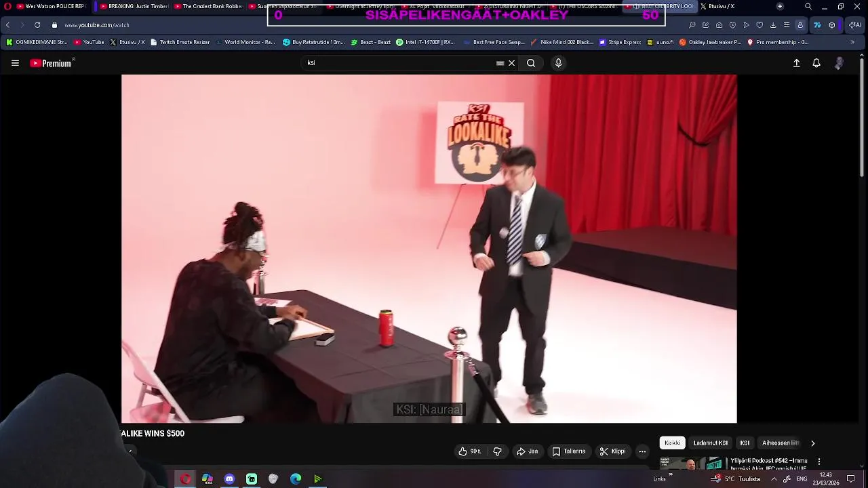Open the 'Intel i7-14700F' bookmark
Image resolution: width=868 pixels, height=488 pixels.
point(425,42)
